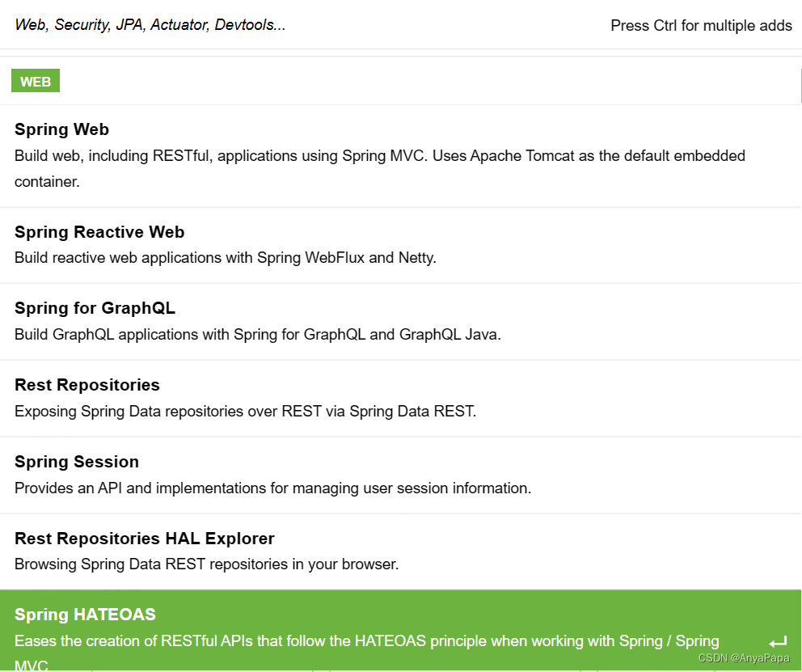Add the highlighted Spring HATEOAS dependency
The height and width of the screenshot is (672, 802).
point(400,631)
